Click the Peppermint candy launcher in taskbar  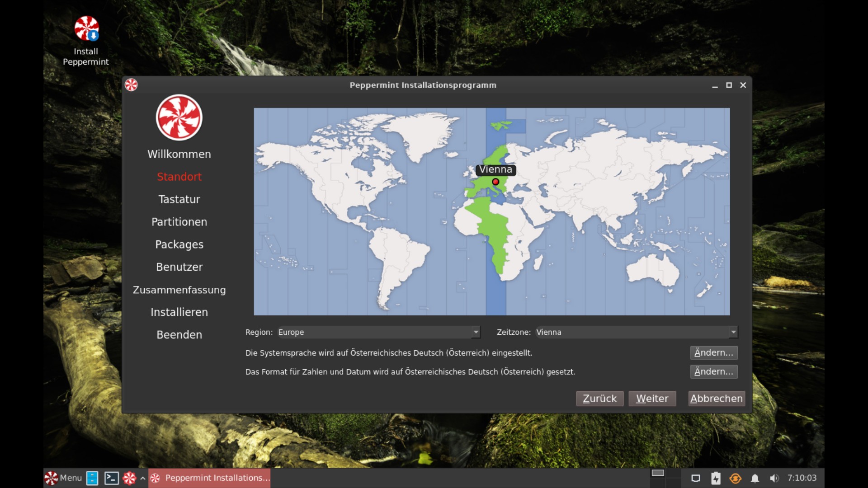click(x=129, y=478)
